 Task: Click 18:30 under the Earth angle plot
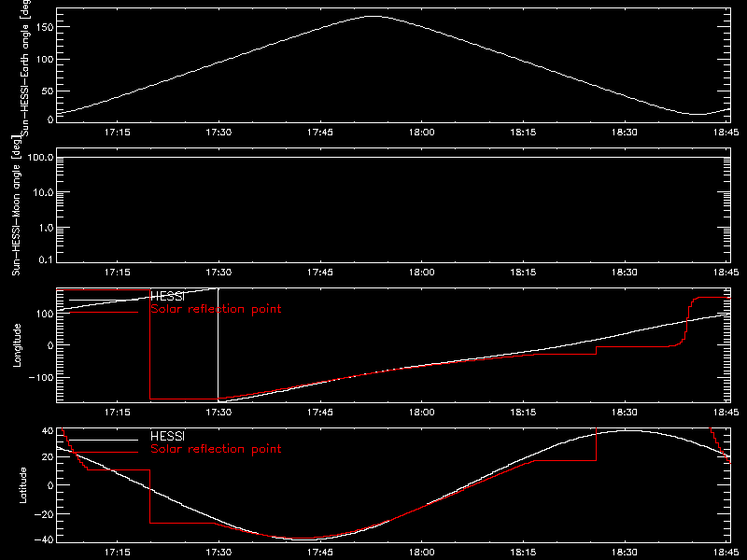point(625,132)
